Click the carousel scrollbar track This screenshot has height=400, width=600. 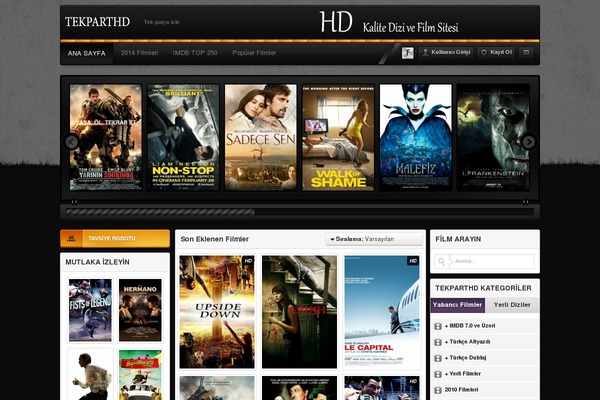pos(300,212)
